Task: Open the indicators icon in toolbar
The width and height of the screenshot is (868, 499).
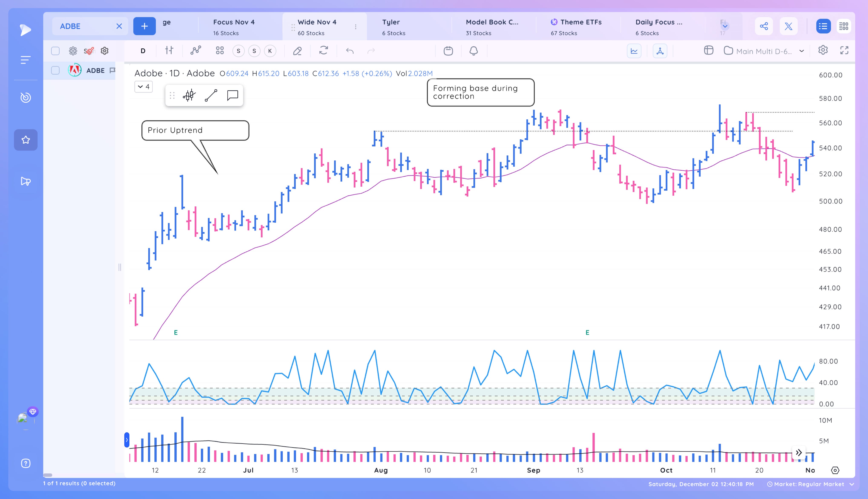Action: (x=195, y=51)
